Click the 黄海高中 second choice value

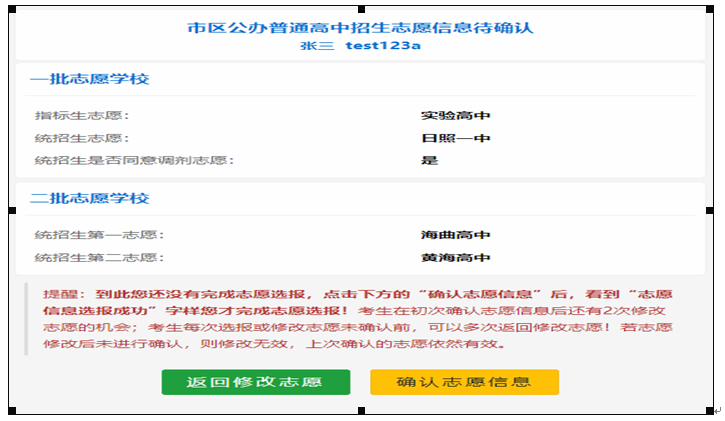(x=456, y=257)
